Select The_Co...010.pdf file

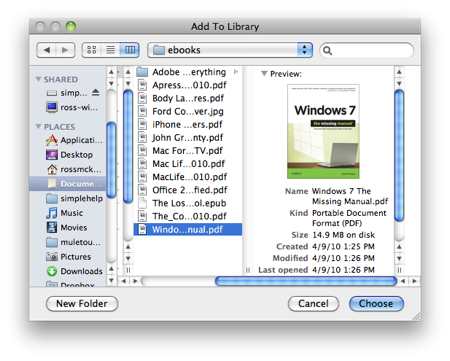pos(187,216)
